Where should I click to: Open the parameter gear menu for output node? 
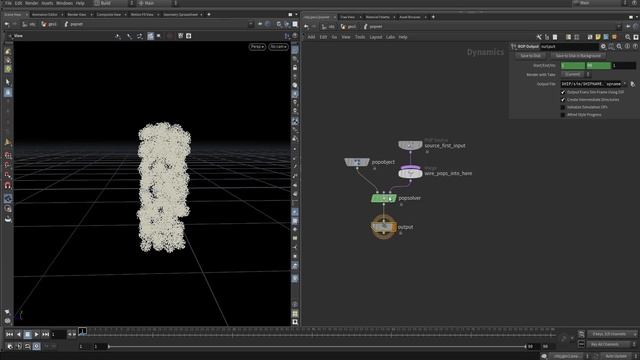click(603, 47)
